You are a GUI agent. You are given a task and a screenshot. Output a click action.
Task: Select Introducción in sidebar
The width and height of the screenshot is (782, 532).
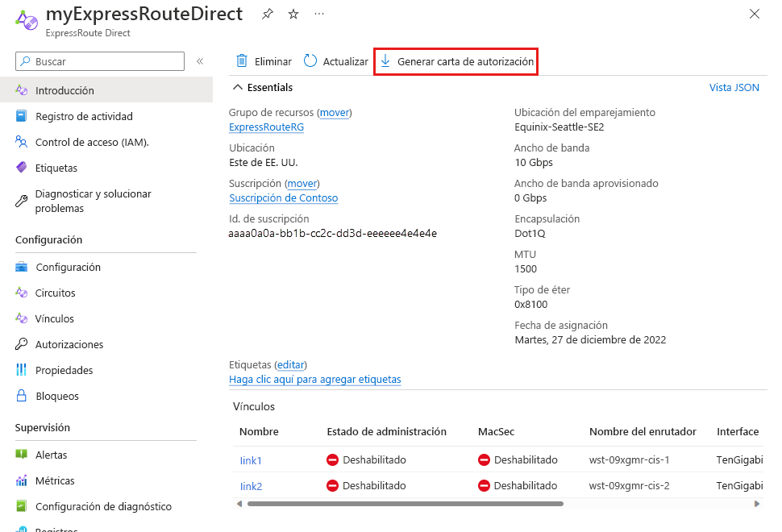pos(106,90)
